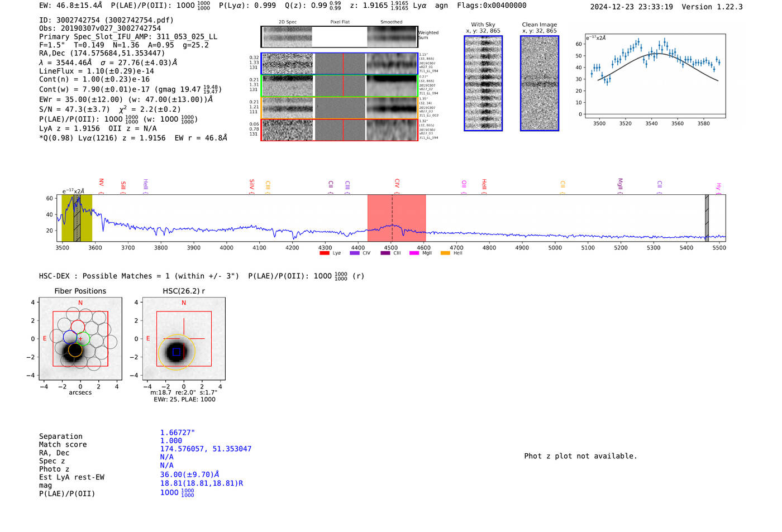Click the blue fiber circle in Fiber Positions
The width and height of the screenshot is (782, 532).
[x=70, y=337]
